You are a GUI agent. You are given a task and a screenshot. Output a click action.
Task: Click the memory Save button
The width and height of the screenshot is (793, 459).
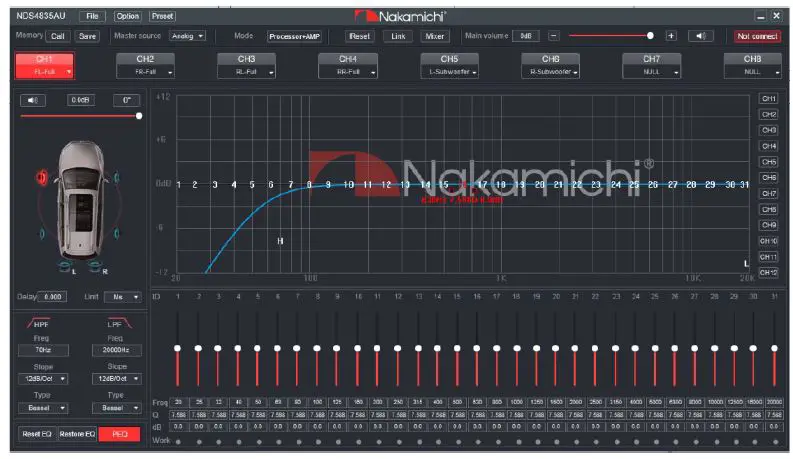87,36
